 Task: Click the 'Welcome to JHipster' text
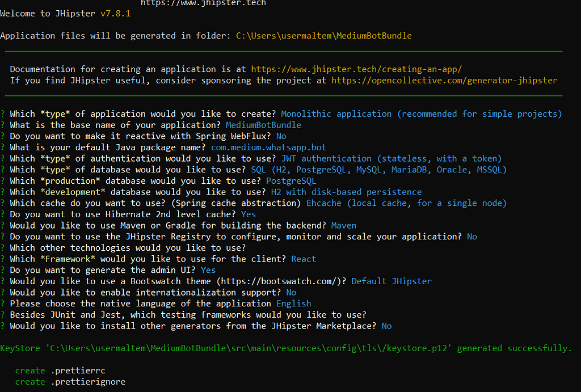click(48, 14)
